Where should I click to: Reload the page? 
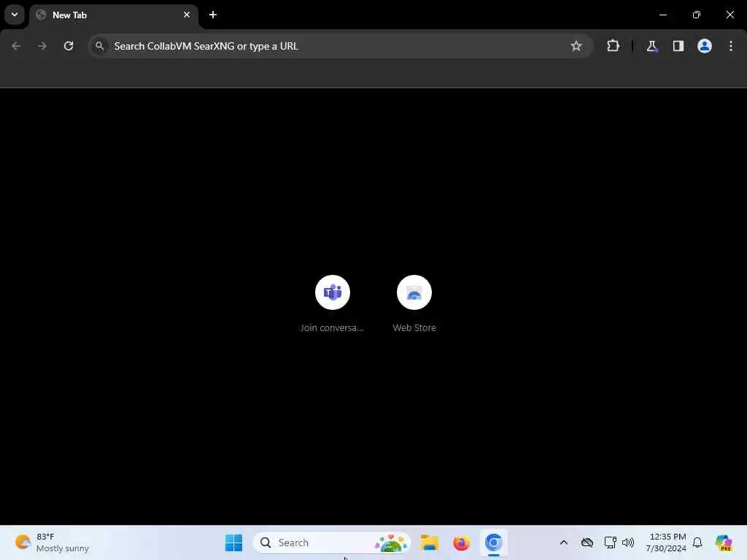tap(69, 46)
